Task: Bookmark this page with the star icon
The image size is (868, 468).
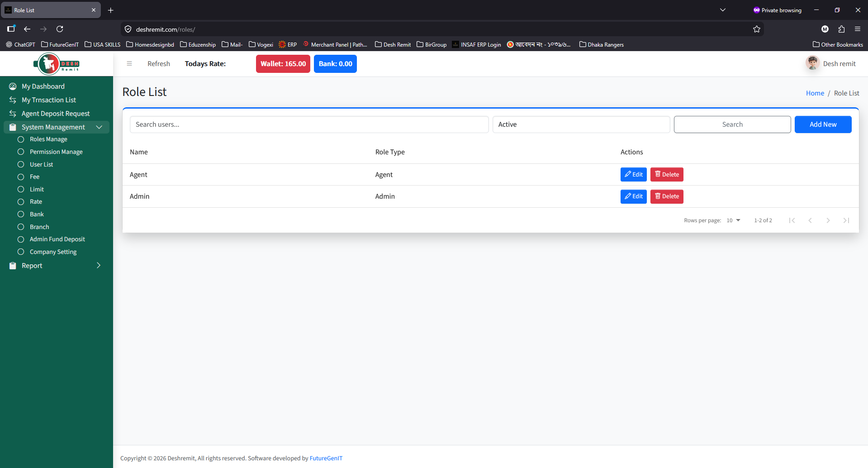Action: coord(757,29)
